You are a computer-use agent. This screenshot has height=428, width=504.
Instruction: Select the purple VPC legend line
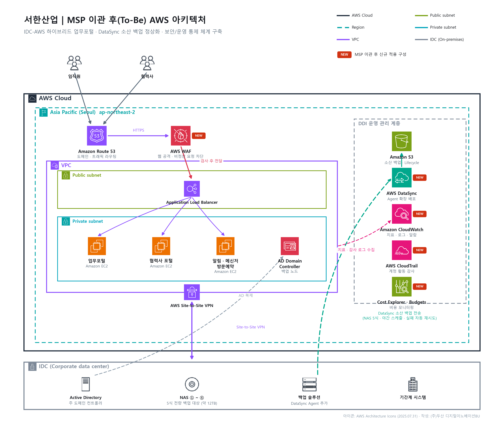tap(343, 40)
